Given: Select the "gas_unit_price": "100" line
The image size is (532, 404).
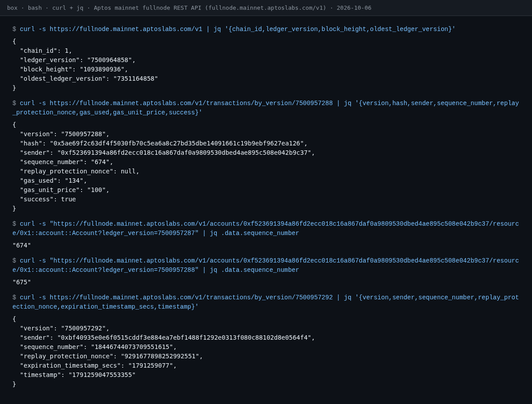Looking at the screenshot, I should point(65,190).
